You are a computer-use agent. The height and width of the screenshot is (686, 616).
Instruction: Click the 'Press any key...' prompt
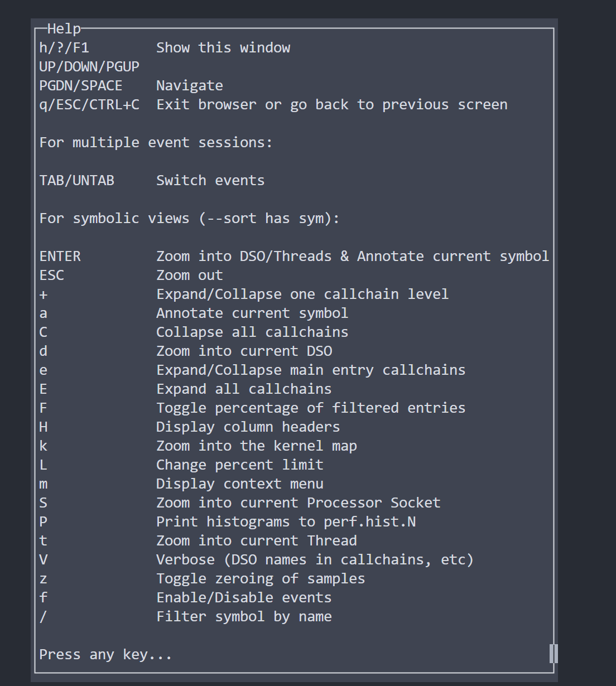pos(105,654)
